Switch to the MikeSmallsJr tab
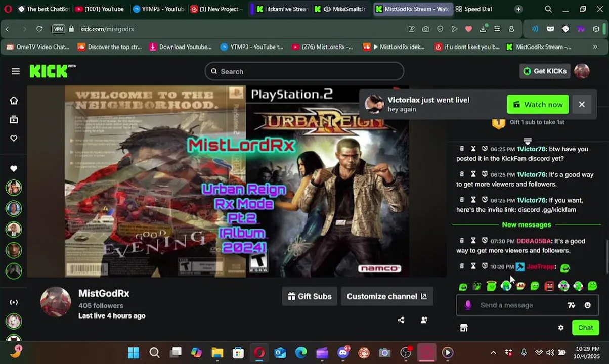This screenshot has width=609, height=364. tap(340, 9)
